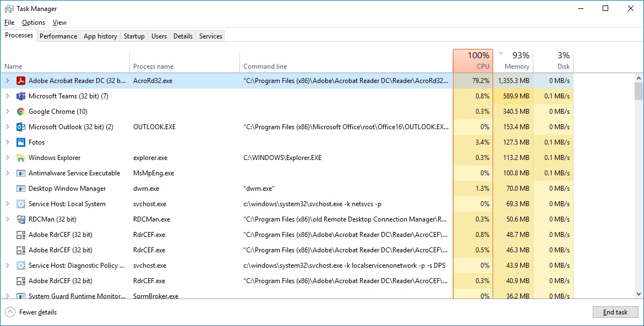Click the Windows Explorer folder icon
644x326 pixels.
[x=20, y=158]
